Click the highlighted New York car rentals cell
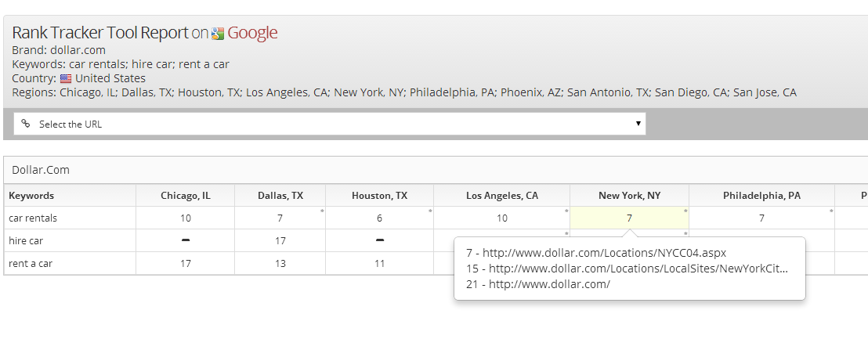This screenshot has width=868, height=339. [629, 218]
